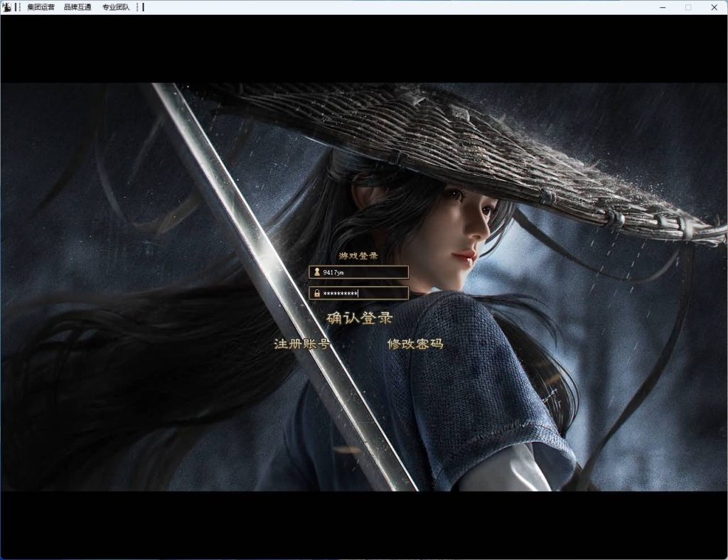Screen dimensions: 728x560
Task: Click the application logo in the title bar
Action: tap(6, 7)
